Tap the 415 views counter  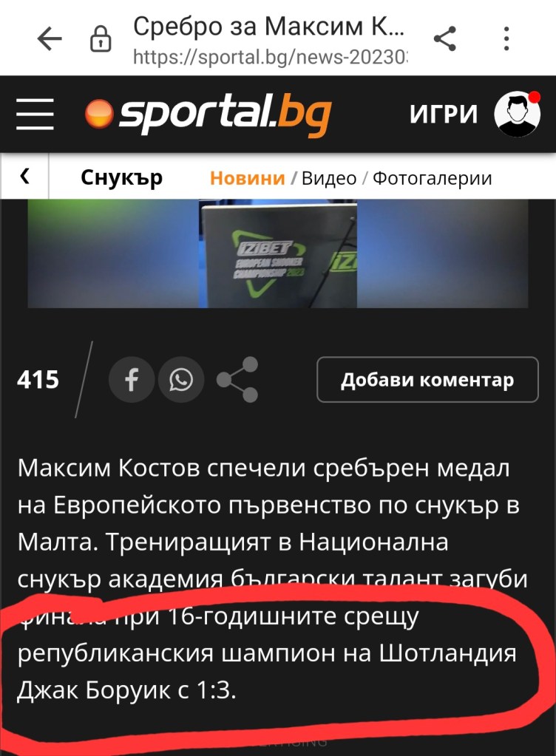click(x=38, y=379)
